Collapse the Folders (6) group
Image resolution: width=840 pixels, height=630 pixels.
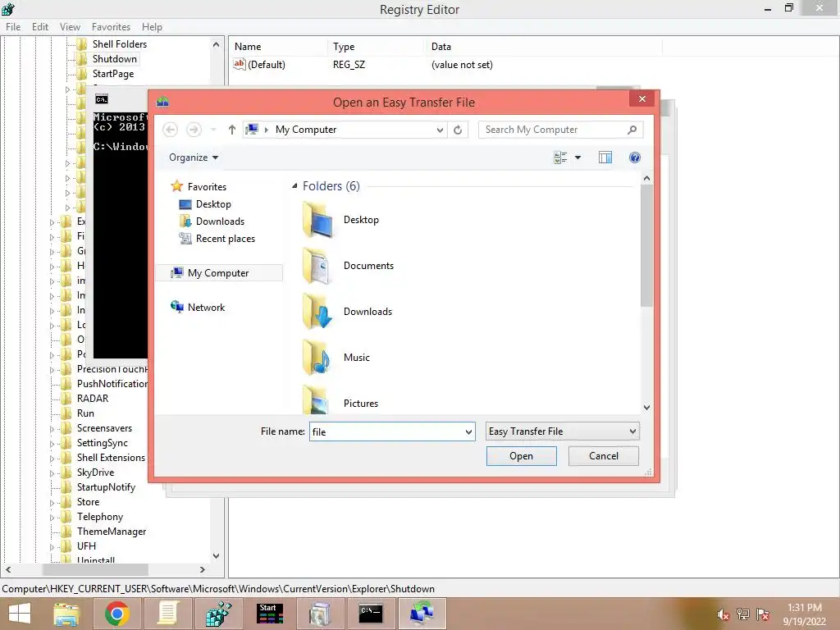click(x=294, y=186)
